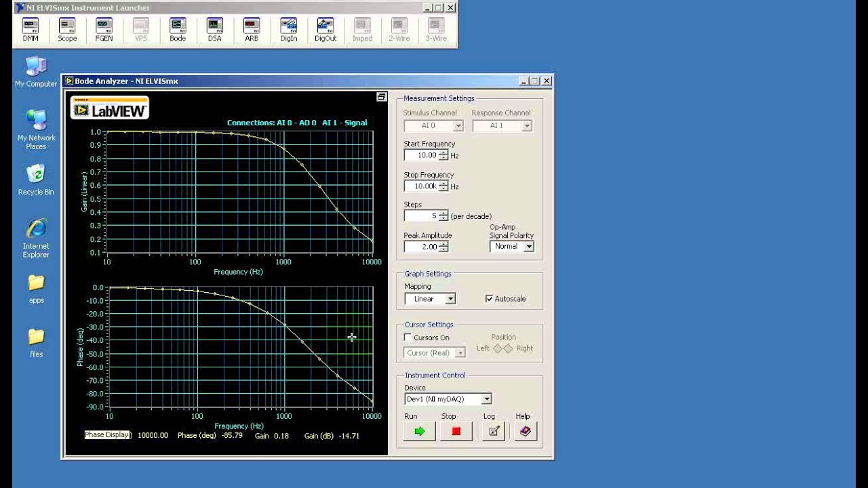Viewport: 868px width, 488px height.
Task: Click the Stop Frequency 10.00k field
Action: point(422,186)
